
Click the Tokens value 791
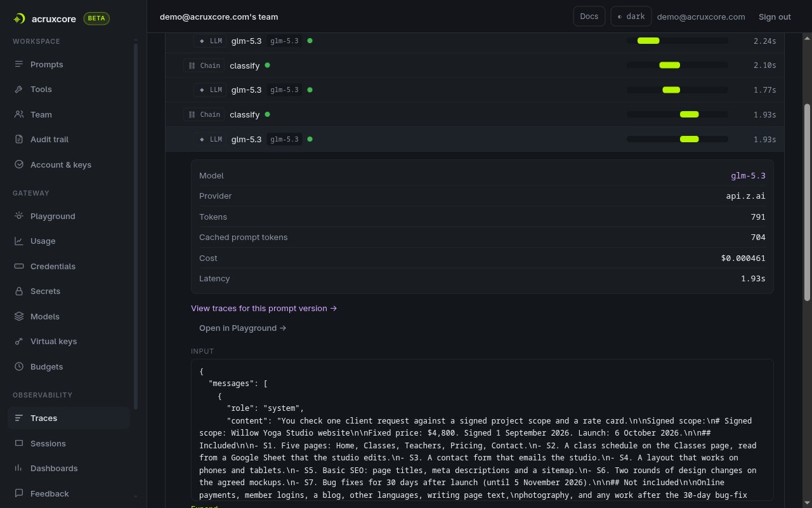coord(758,217)
